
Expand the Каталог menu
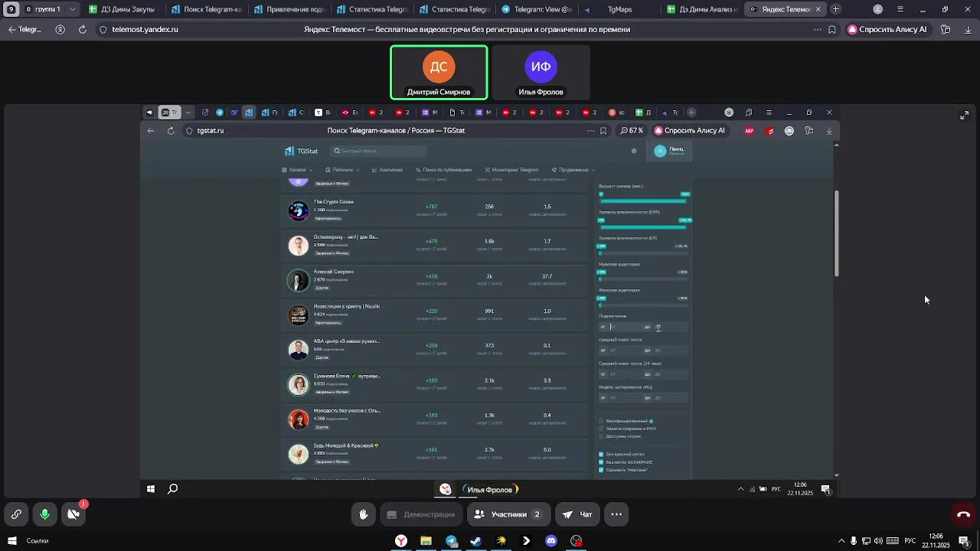point(297,170)
